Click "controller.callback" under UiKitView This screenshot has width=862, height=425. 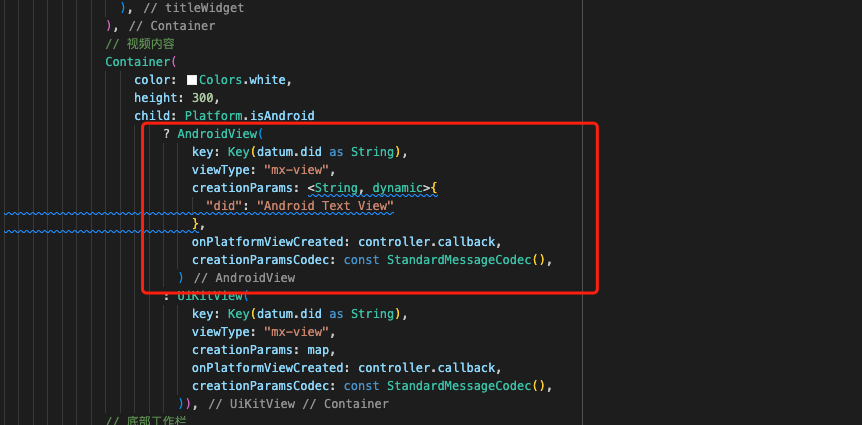click(x=427, y=368)
